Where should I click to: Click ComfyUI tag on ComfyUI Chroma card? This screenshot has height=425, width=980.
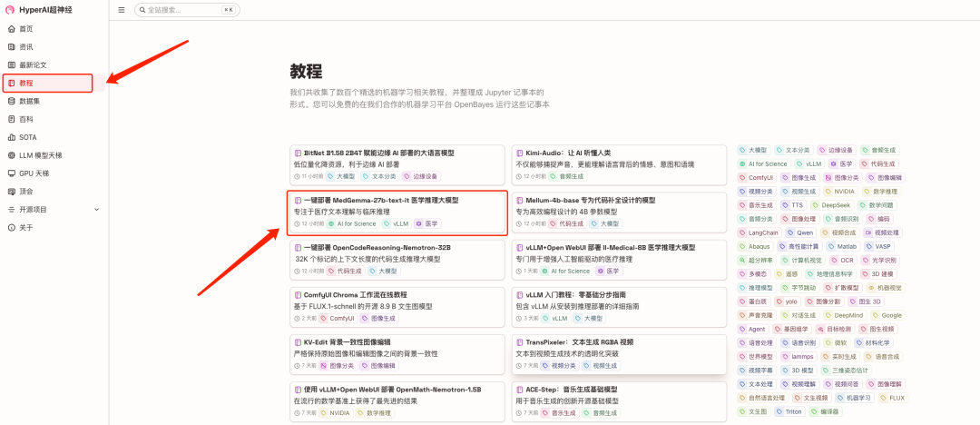337,319
